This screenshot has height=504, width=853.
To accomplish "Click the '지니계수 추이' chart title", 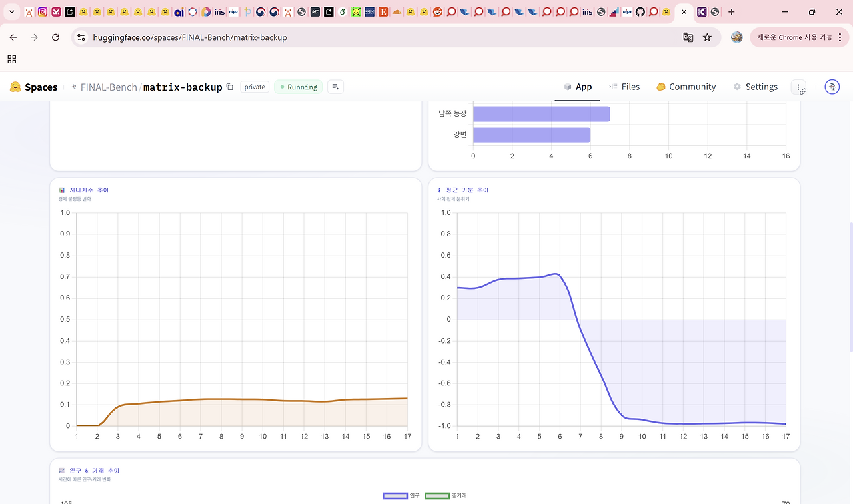I will coord(89,190).
